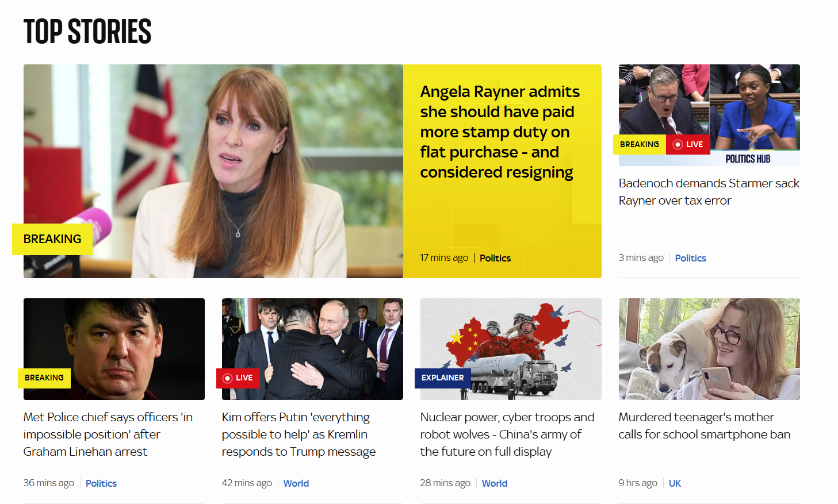The image size is (838, 504).
Task: Open the Angela Rayner stamp duty headline
Action: tap(500, 132)
